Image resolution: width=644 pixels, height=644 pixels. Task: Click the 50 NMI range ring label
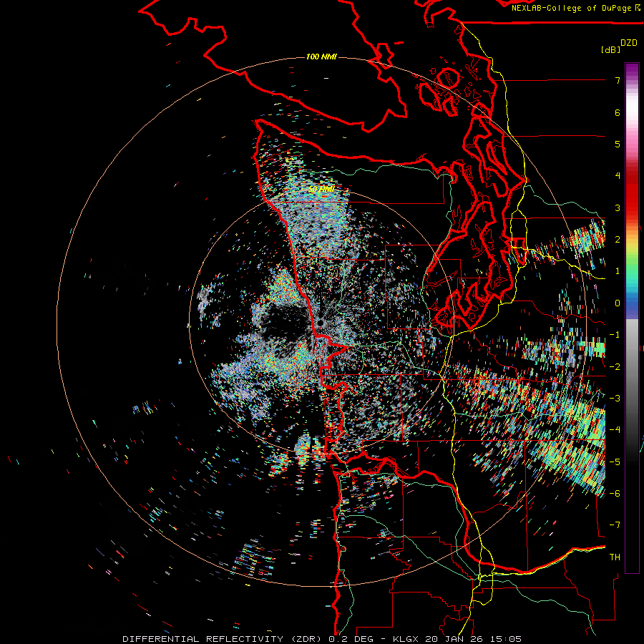[321, 190]
